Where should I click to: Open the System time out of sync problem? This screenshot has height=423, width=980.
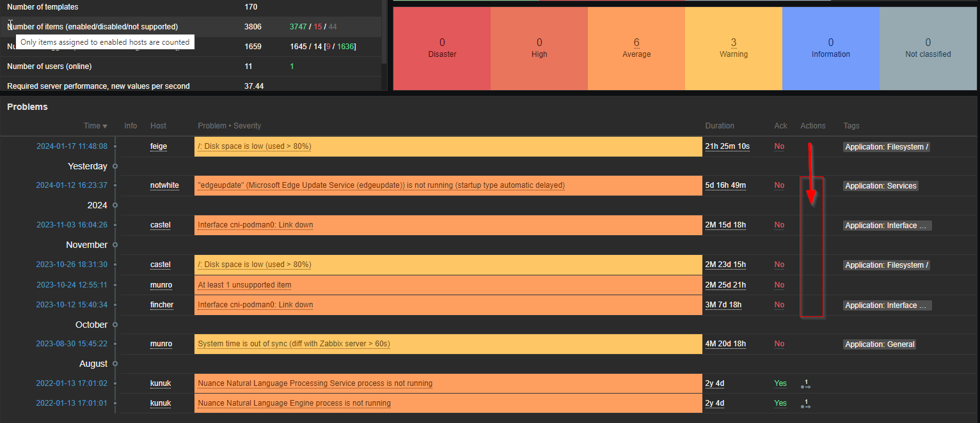pos(294,344)
